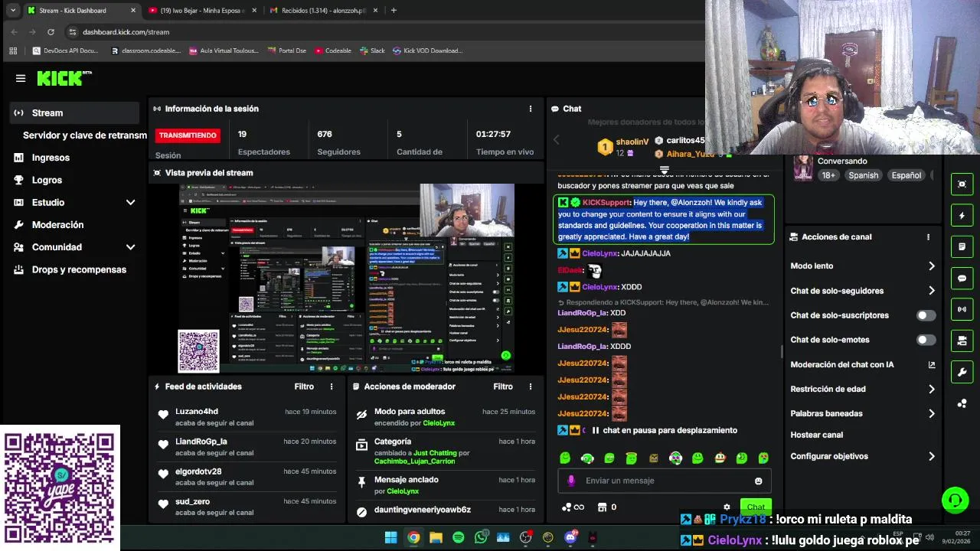This screenshot has height=551, width=980.
Task: Click the lightning bolt icon in right rail
Action: point(962,216)
